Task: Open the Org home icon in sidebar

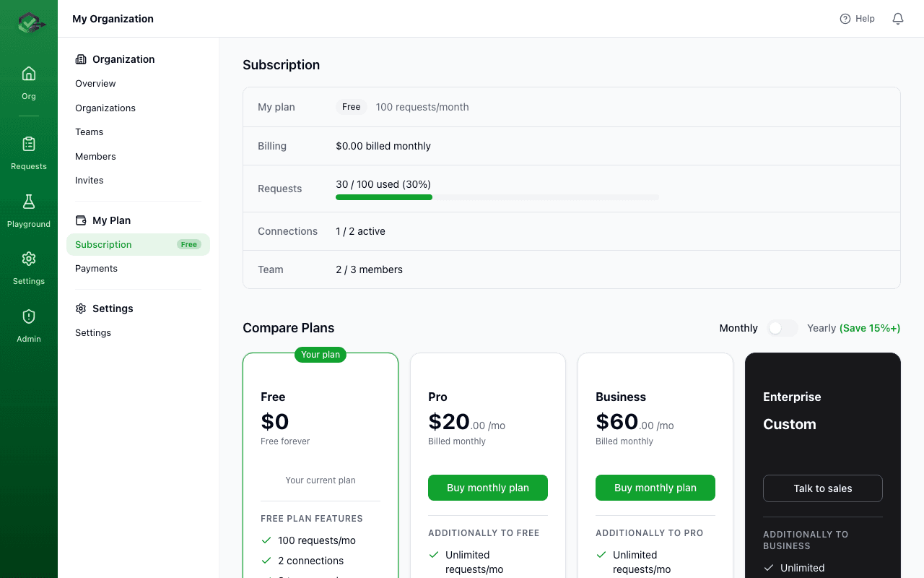Action: 28,73
